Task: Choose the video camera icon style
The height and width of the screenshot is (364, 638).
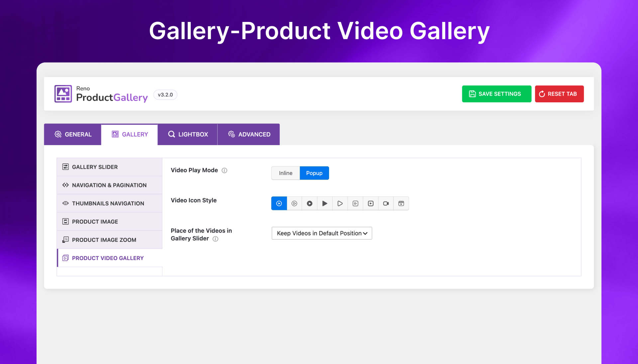Action: pyautogui.click(x=386, y=203)
